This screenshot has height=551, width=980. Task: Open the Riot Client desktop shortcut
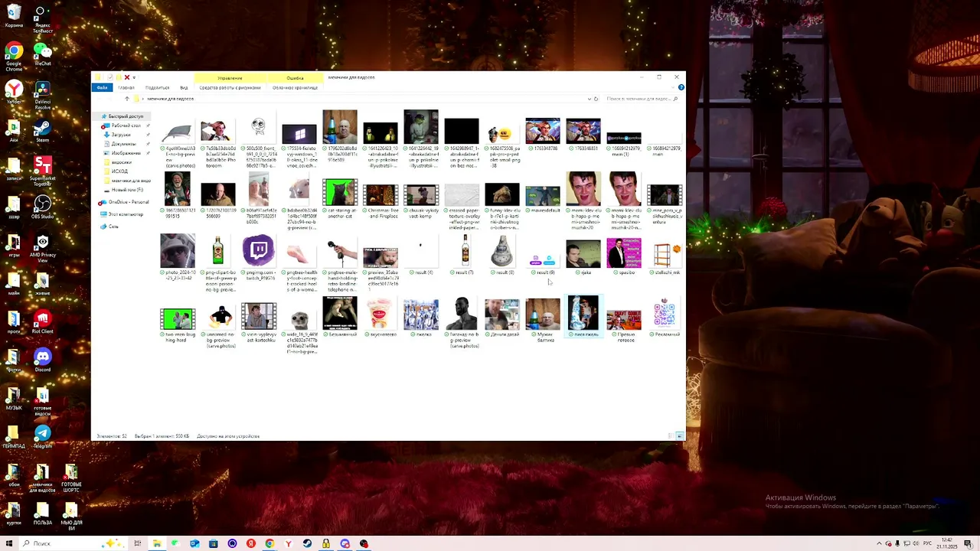click(x=42, y=322)
